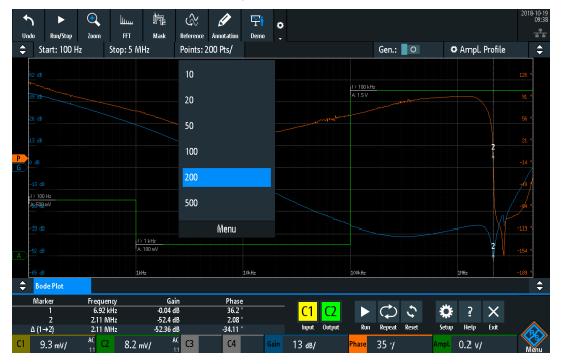Image resolution: width=561 pixels, height=364 pixels.
Task: Reset the Bode plot measurement
Action: (411, 312)
